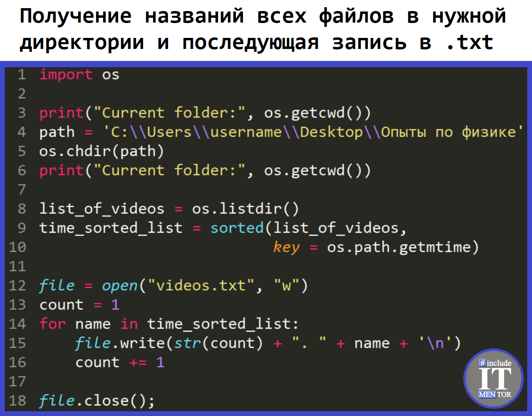Click the 'str' function on line 15
This screenshot has height=416, width=532.
tap(188, 343)
